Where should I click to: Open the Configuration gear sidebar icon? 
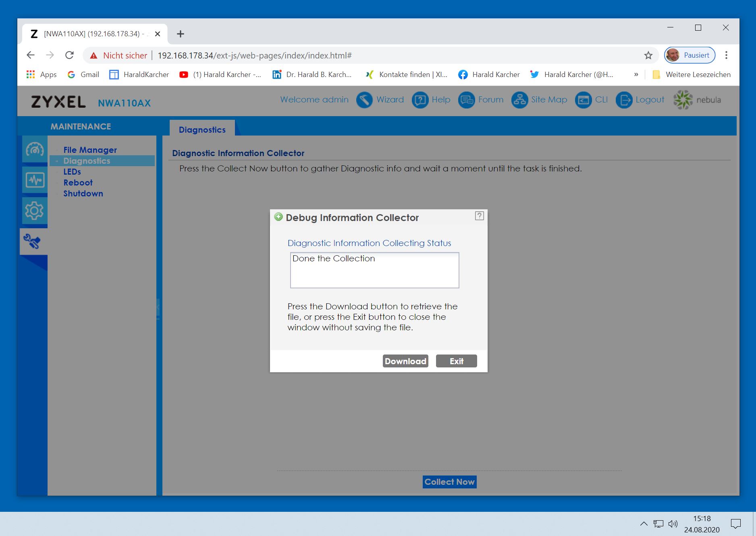pyautogui.click(x=35, y=211)
